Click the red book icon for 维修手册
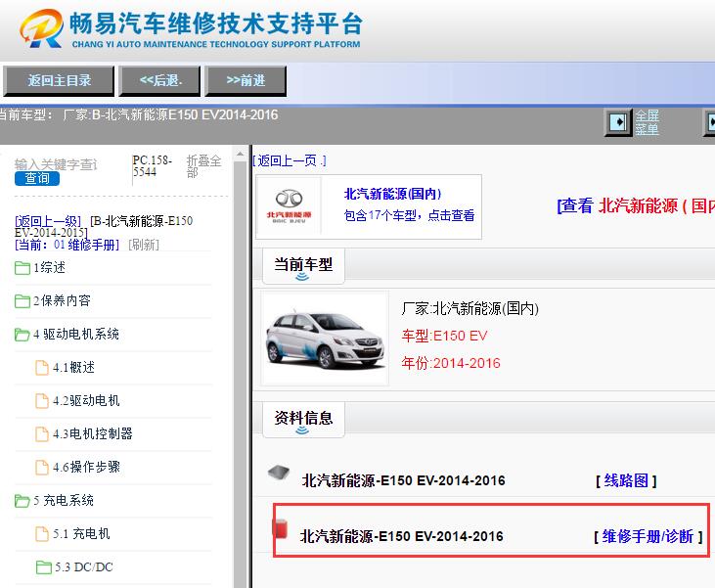The height and width of the screenshot is (588, 715). (x=280, y=527)
